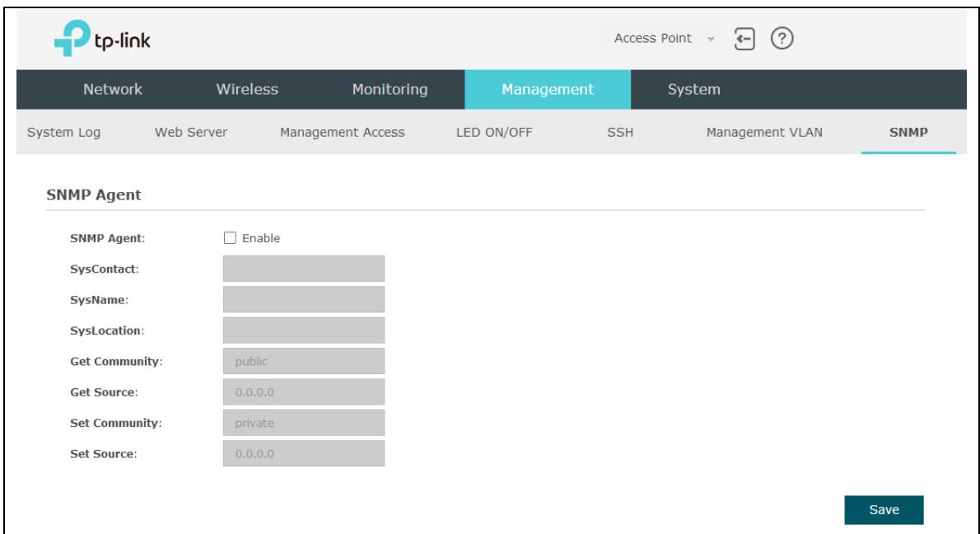Viewport: 980px width, 534px height.
Task: Click the SNMP Agent field label
Action: click(x=108, y=238)
